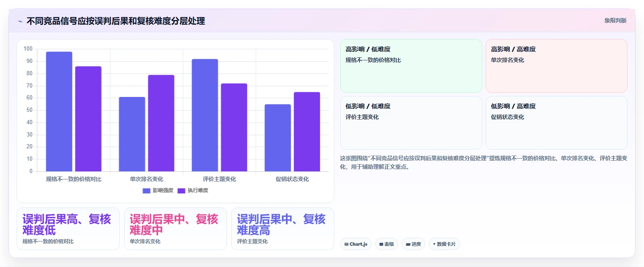This screenshot has height=267, width=644.
Task: Click the 执行难度 bar for 促销状态变化
Action: pyautogui.click(x=307, y=132)
